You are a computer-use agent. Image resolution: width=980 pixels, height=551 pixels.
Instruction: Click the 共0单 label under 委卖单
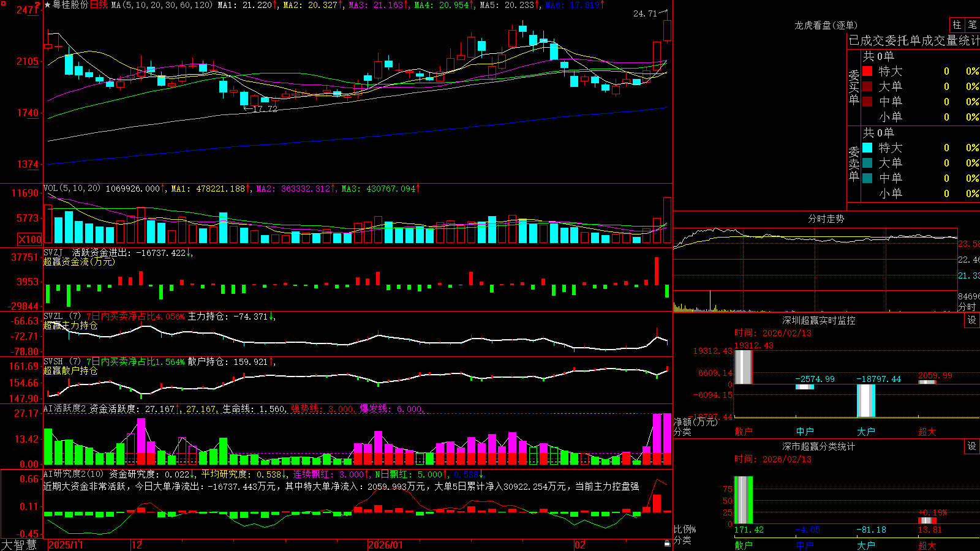(878, 132)
